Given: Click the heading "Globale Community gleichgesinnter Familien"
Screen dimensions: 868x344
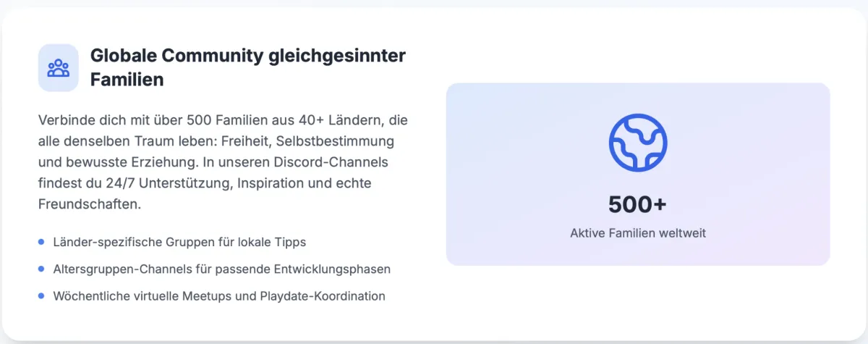Looking at the screenshot, I should (x=248, y=67).
